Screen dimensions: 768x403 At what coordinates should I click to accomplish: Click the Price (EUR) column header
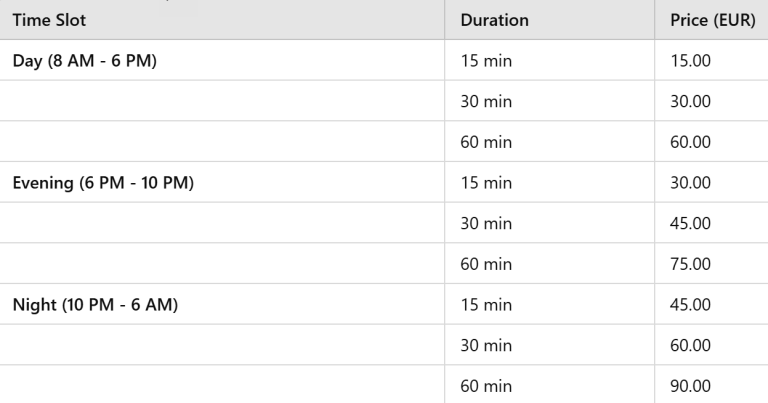pos(712,20)
